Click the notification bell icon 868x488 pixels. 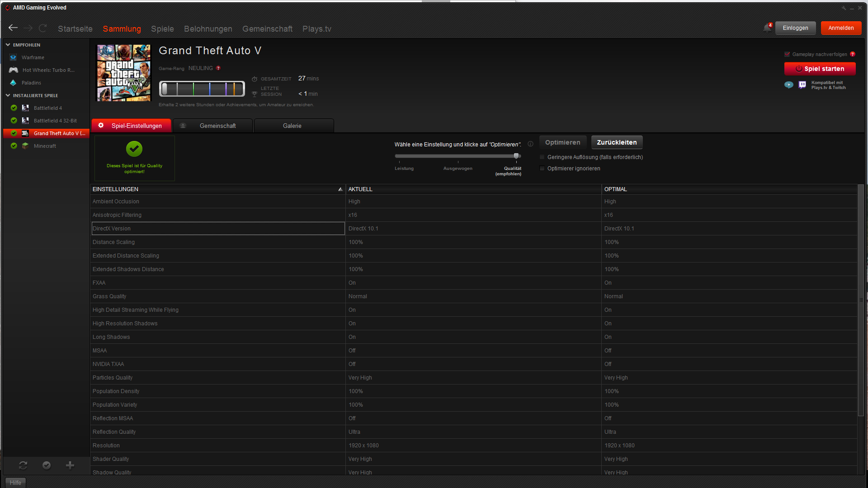(767, 28)
